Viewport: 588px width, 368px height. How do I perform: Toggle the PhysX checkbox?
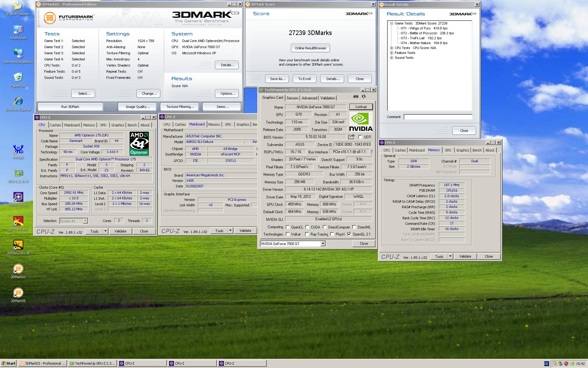click(332, 234)
